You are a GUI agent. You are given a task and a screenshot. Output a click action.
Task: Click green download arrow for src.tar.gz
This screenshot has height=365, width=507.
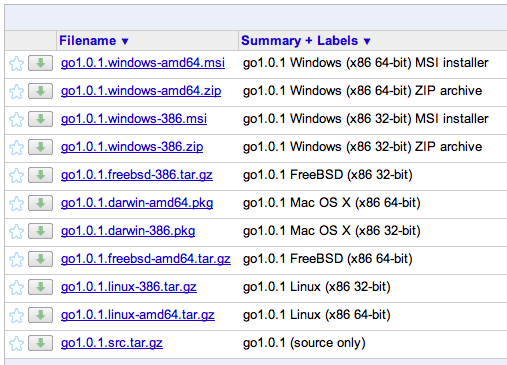click(40, 343)
